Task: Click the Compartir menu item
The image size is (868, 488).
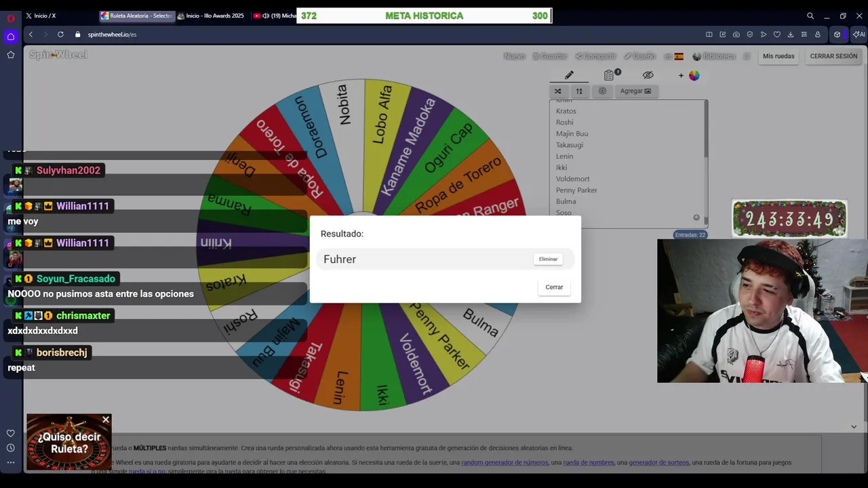Action: click(x=596, y=56)
